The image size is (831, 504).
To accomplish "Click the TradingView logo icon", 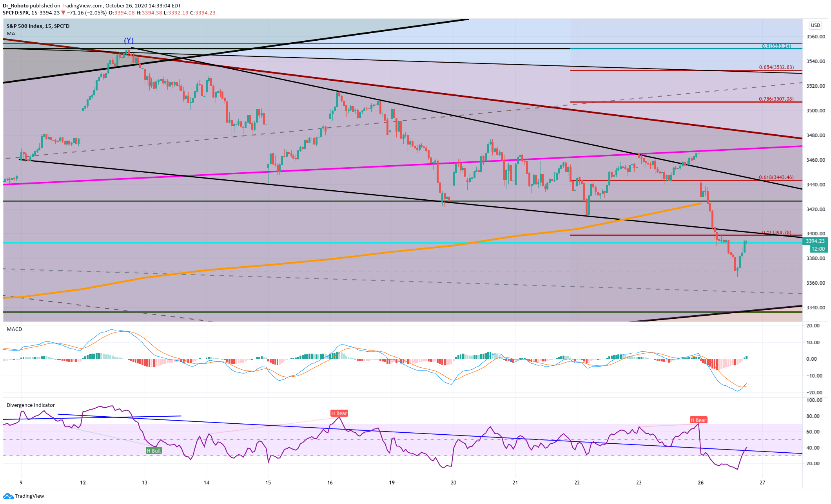I will [8, 496].
